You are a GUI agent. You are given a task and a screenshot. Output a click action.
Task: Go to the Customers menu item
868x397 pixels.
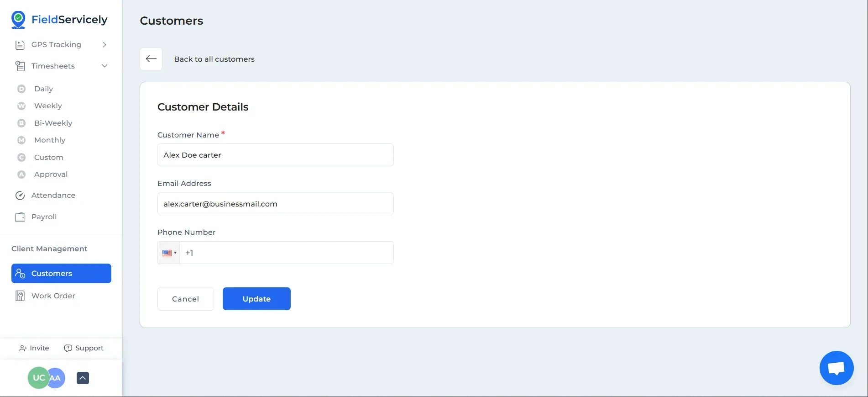(61, 274)
